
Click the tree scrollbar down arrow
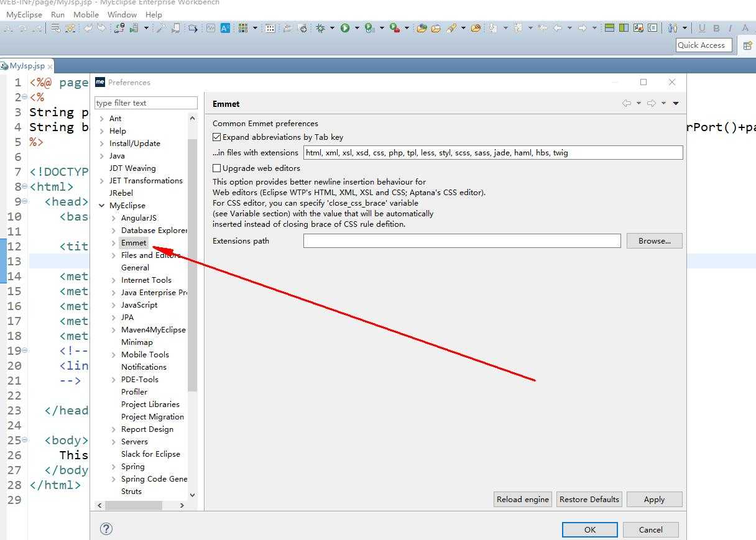192,495
